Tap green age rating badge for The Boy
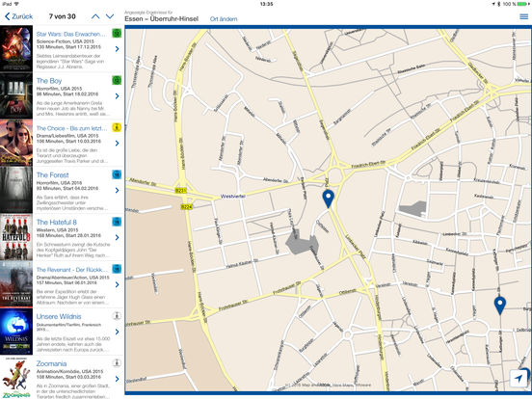The height and width of the screenshot is (399, 532). coord(117,80)
